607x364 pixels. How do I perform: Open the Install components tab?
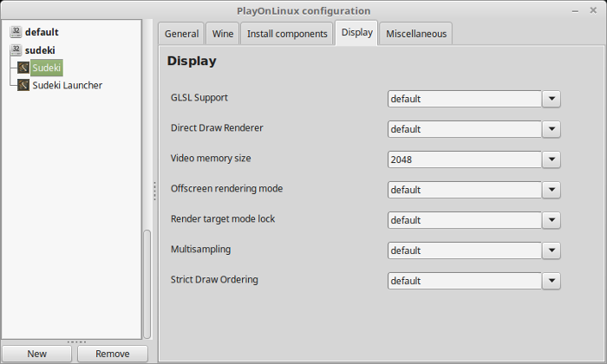tap(287, 34)
